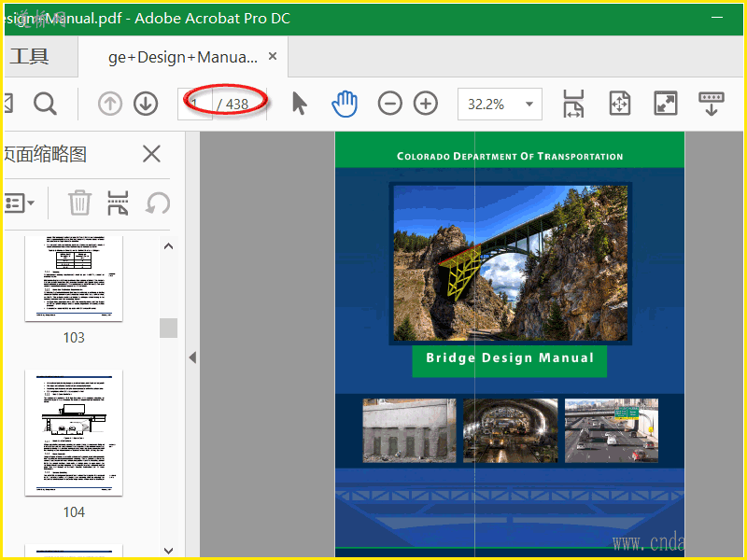The height and width of the screenshot is (560, 747).
Task: Click the fit one full page icon
Action: click(x=620, y=104)
